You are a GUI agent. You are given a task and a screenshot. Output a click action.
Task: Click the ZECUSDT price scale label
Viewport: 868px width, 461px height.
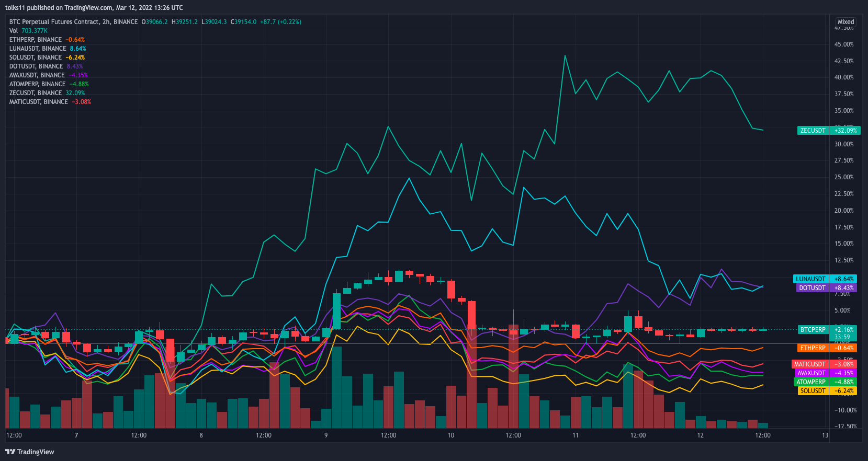[x=813, y=131]
